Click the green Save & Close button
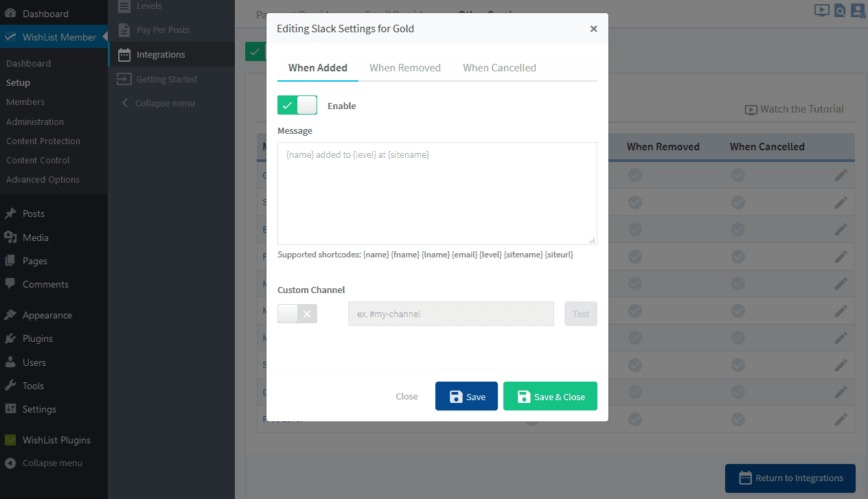Viewport: 868px width, 499px height. pos(550,396)
